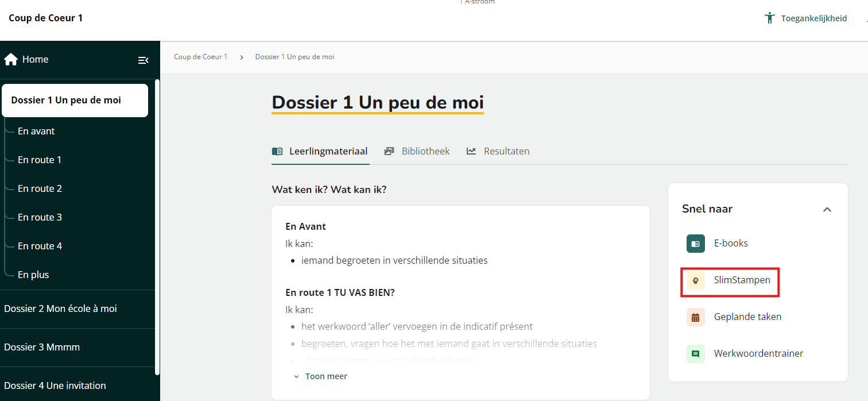This screenshot has height=401, width=868.
Task: Open the Geplande taken calendar icon
Action: click(696, 317)
